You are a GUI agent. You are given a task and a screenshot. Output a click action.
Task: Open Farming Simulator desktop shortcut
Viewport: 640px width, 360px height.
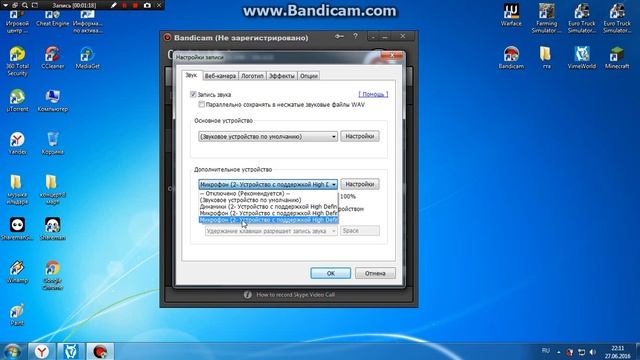(x=546, y=18)
